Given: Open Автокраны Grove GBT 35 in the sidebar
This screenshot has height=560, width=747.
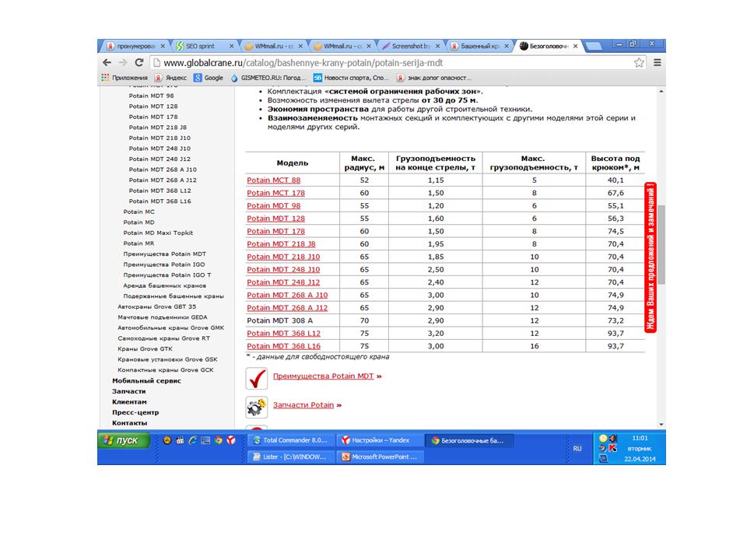Looking at the screenshot, I should click(156, 306).
